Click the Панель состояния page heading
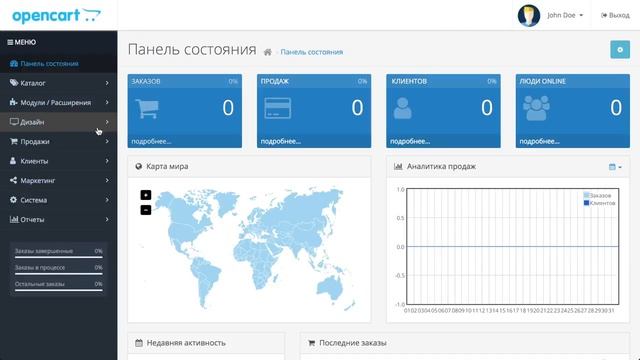640x360 pixels. click(x=192, y=49)
